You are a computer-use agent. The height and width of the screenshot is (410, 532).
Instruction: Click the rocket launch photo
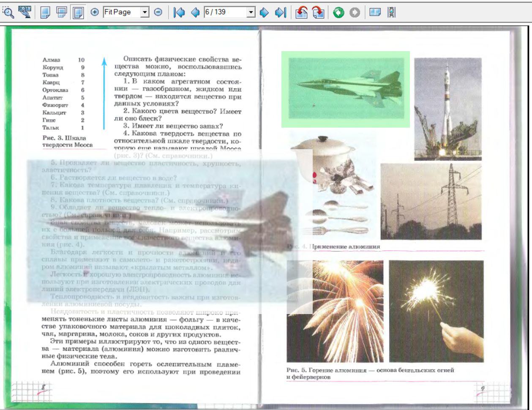448,109
